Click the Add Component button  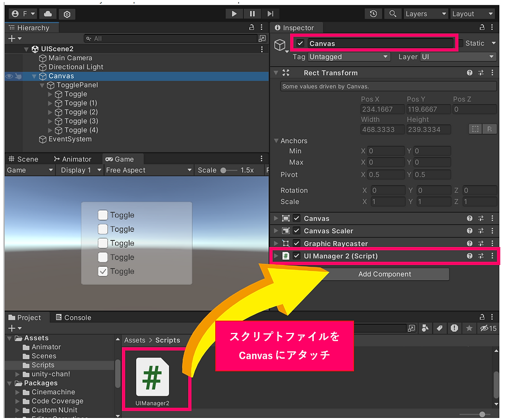[384, 274]
